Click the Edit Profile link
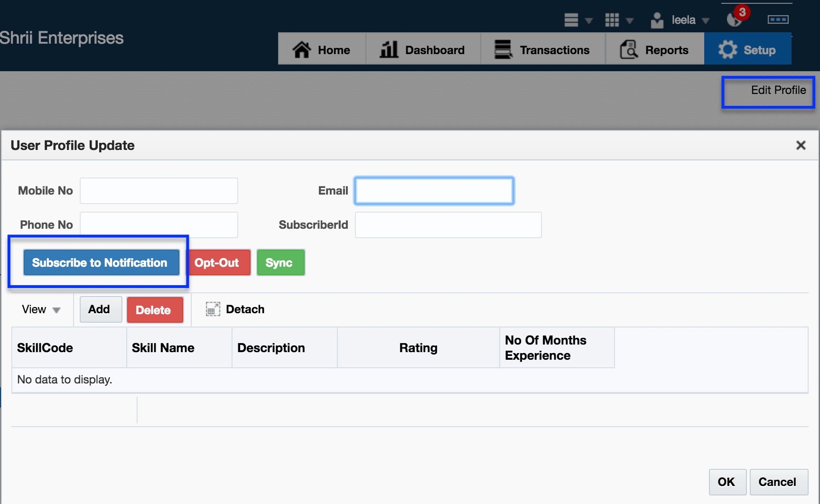 tap(778, 90)
